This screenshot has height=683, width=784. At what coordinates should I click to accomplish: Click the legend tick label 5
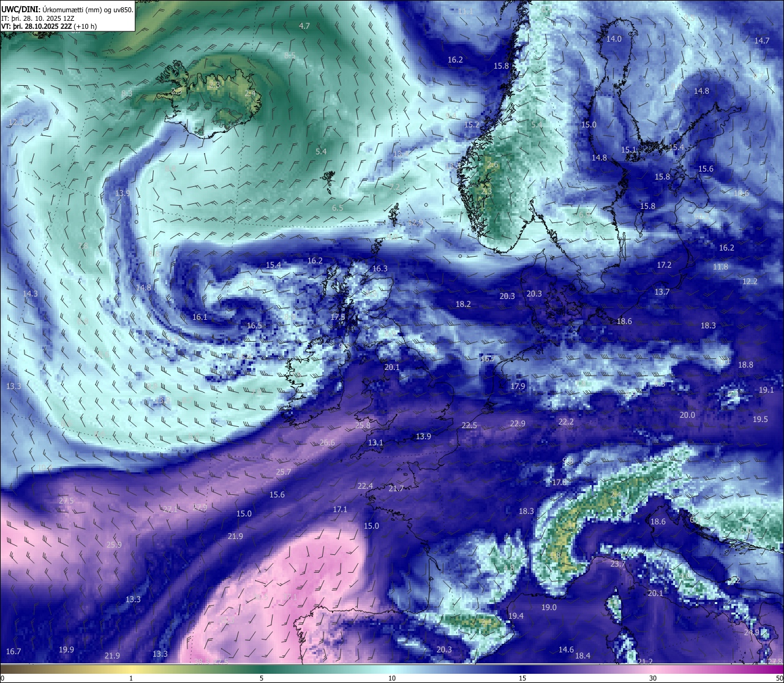pos(262,678)
